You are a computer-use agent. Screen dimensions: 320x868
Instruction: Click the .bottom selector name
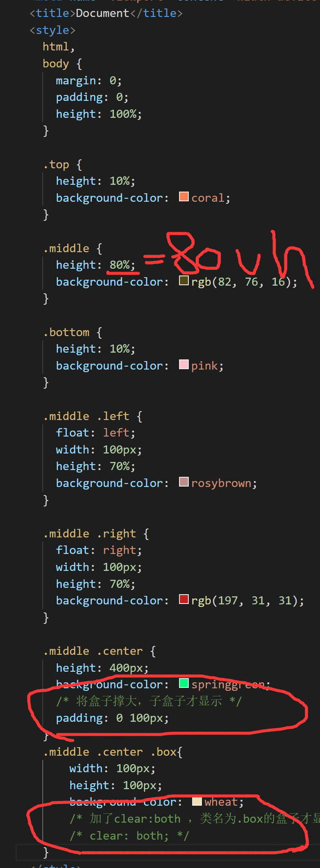click(x=69, y=332)
